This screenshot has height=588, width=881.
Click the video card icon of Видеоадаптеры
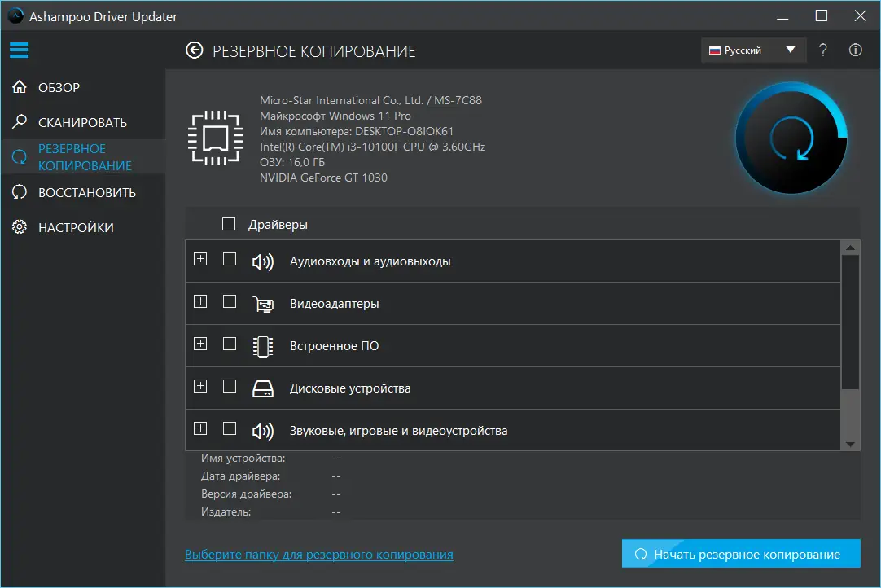[x=262, y=304]
